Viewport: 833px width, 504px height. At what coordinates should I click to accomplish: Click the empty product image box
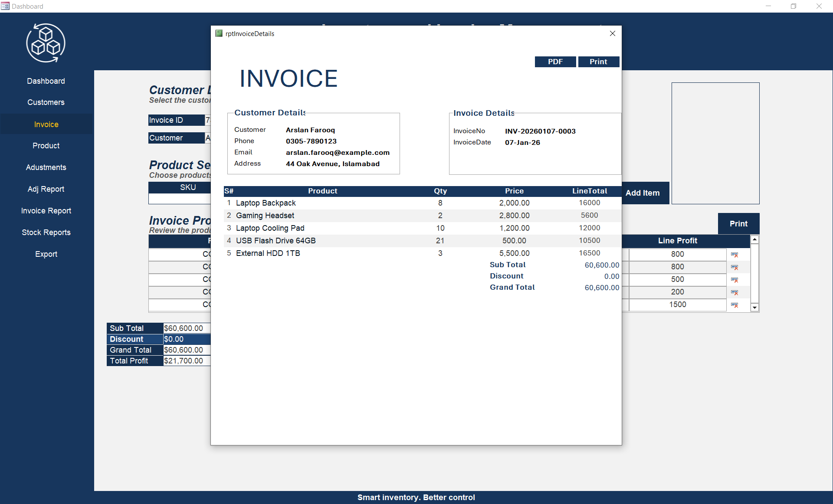[715, 143]
